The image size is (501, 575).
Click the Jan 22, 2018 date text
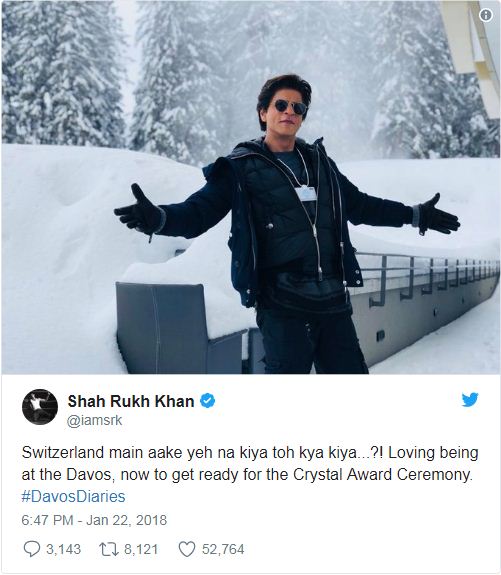(126, 520)
